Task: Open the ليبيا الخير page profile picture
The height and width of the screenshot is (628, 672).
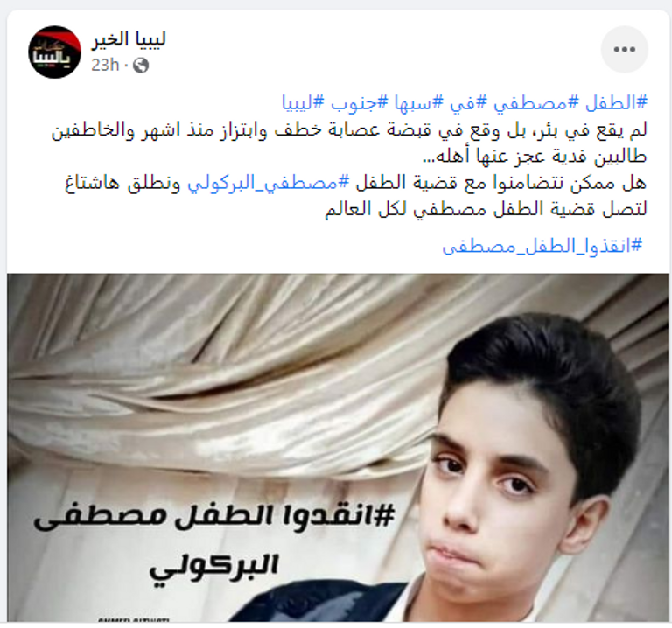Action: (54, 52)
